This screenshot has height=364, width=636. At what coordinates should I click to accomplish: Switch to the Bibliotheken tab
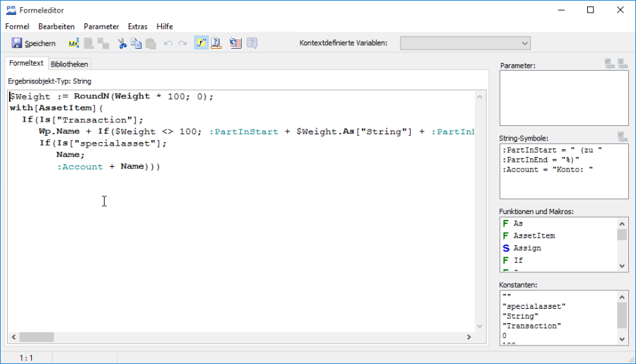(69, 64)
